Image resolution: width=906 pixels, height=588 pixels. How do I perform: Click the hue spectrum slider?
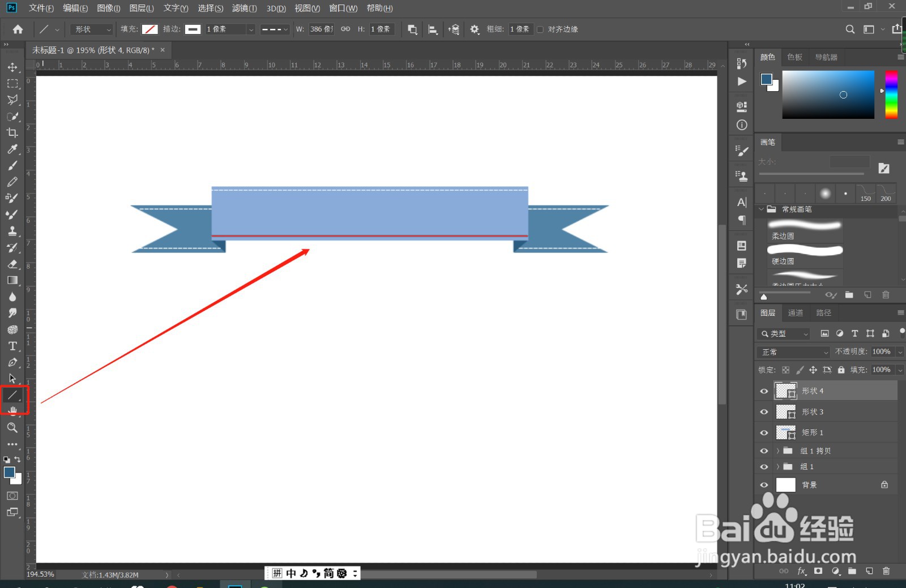click(891, 95)
